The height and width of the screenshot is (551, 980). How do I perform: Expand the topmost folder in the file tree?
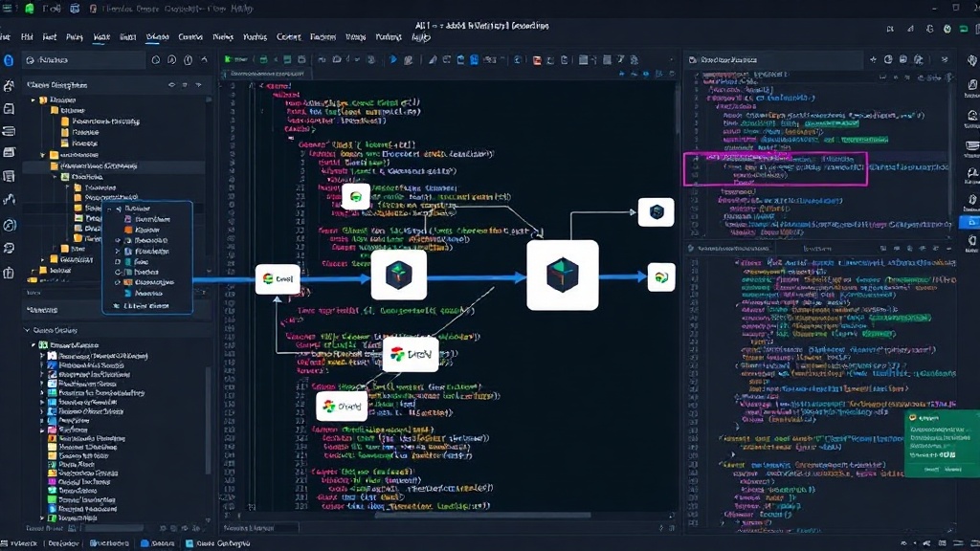pyautogui.click(x=33, y=99)
